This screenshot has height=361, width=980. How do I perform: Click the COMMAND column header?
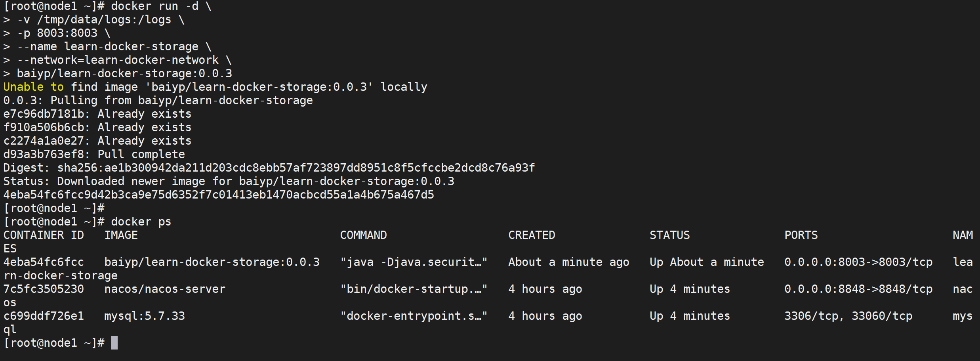(363, 235)
